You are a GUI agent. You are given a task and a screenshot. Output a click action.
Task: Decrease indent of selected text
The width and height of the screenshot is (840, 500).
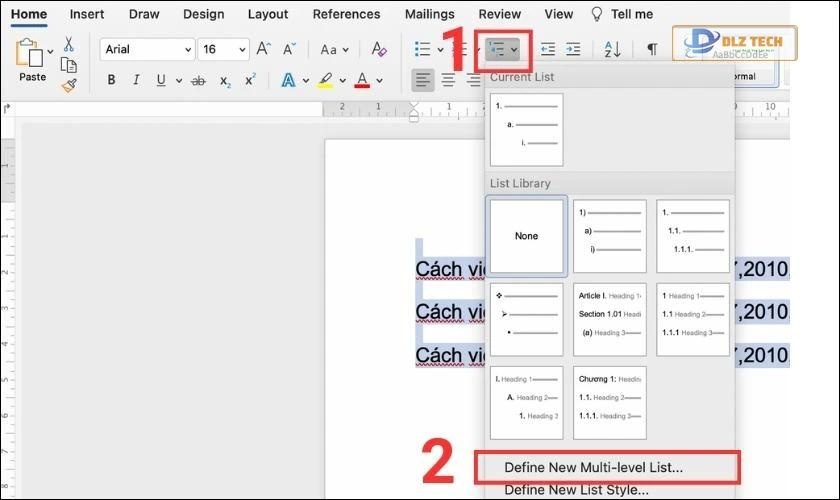(x=546, y=49)
